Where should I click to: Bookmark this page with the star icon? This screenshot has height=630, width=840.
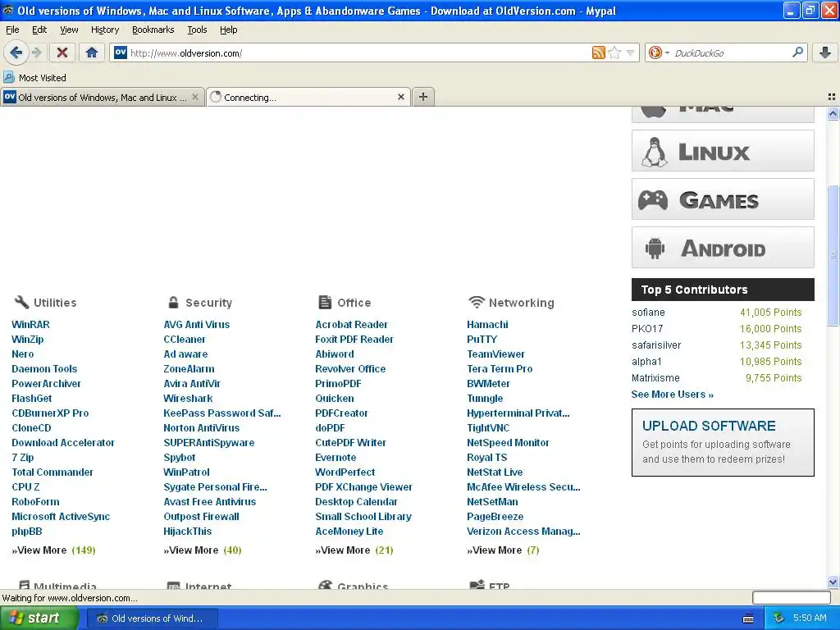click(614, 52)
